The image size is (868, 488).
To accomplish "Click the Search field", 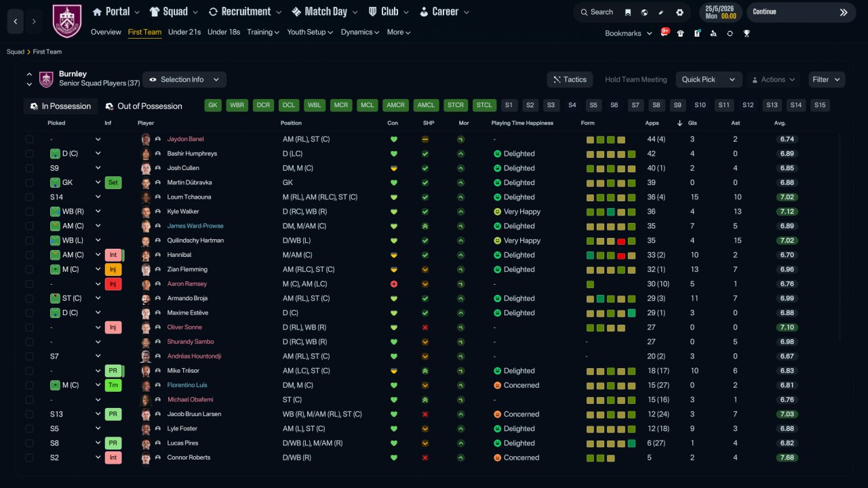I will coord(595,12).
